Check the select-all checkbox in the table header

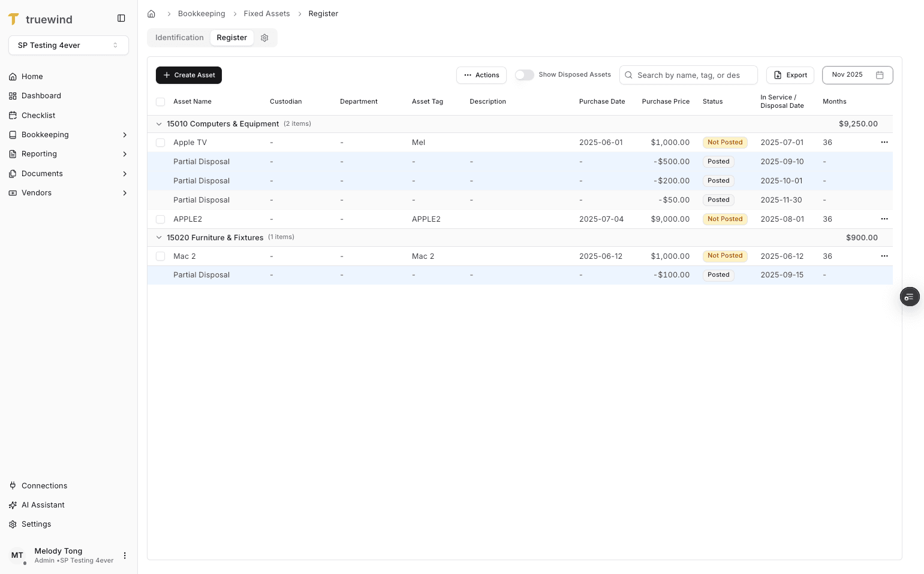pyautogui.click(x=160, y=102)
